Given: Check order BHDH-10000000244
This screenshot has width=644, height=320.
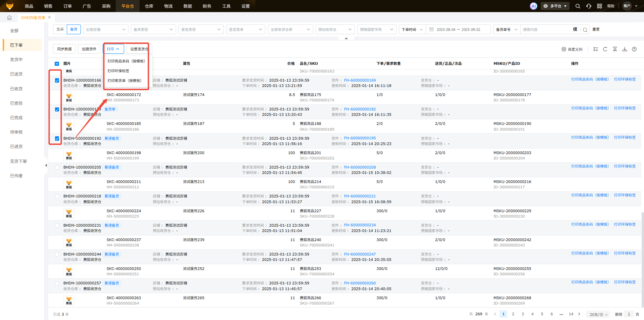Looking at the screenshot, I should [57, 255].
